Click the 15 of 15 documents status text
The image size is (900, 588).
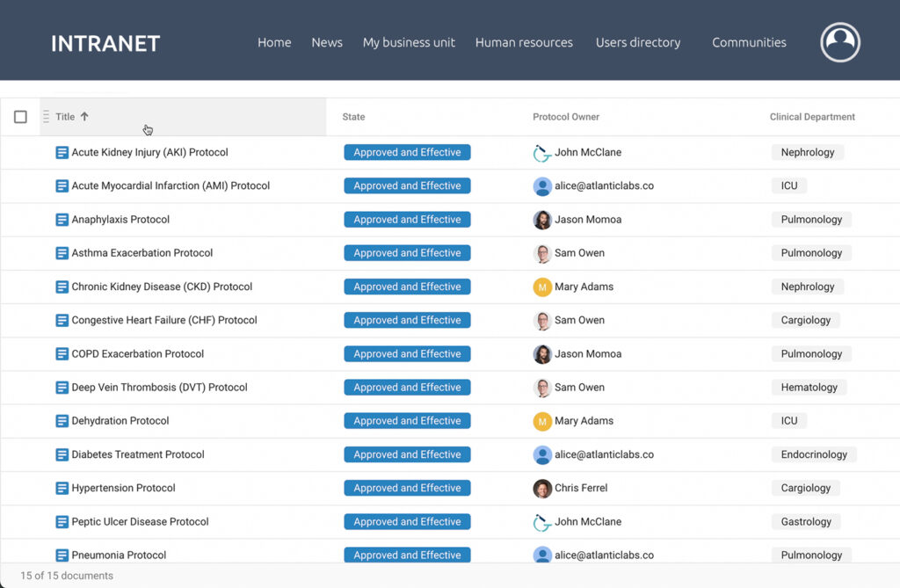click(x=67, y=576)
